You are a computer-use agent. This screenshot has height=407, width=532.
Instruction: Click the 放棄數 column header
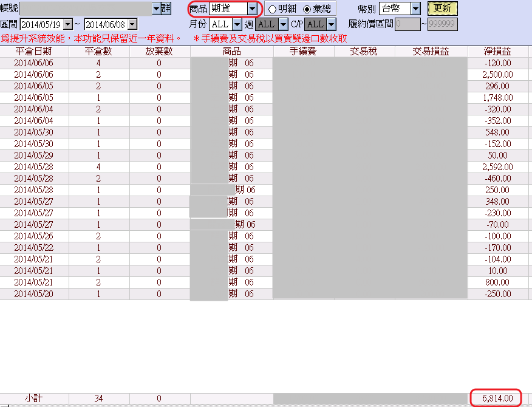159,52
